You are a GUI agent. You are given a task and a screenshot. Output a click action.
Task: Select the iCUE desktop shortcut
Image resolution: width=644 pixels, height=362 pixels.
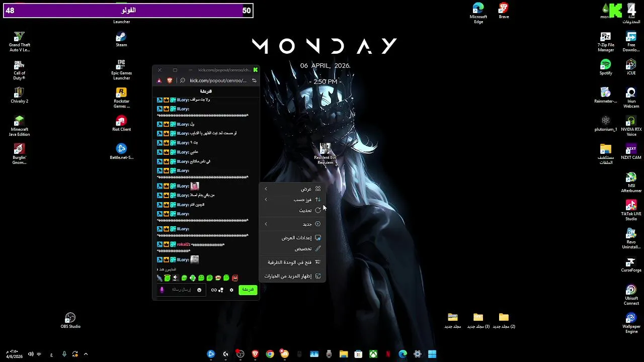point(631,67)
